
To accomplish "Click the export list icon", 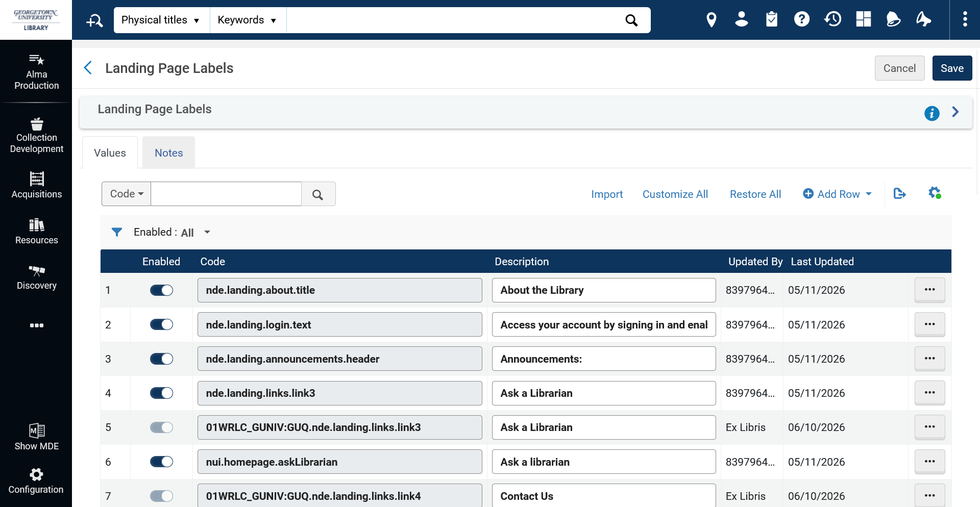I will click(x=899, y=193).
